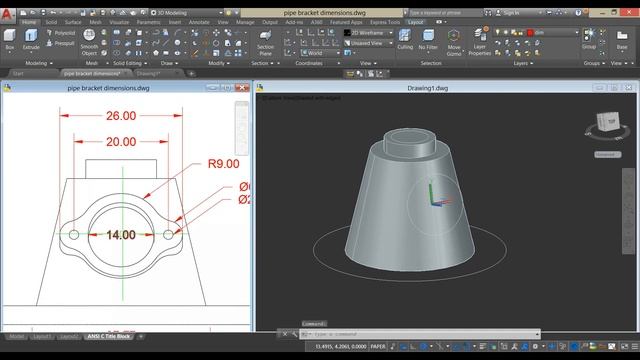Click the workspace switching gear icon
This screenshot has height=360, width=640.
535,347
